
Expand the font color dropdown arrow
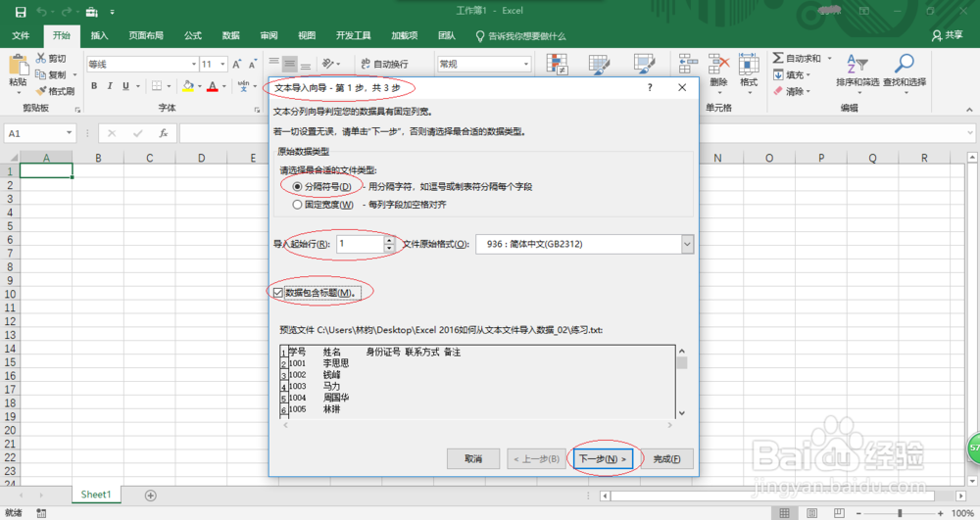click(x=223, y=86)
